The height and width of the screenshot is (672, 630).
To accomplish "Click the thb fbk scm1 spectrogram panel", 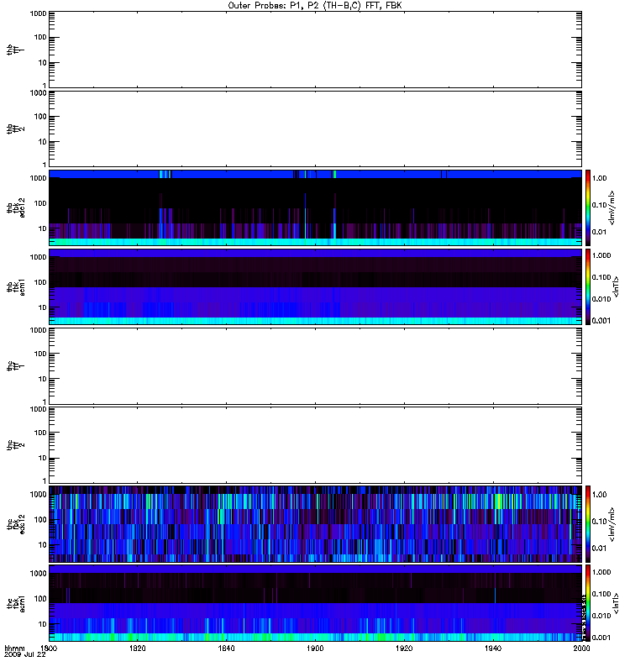I will point(315,286).
